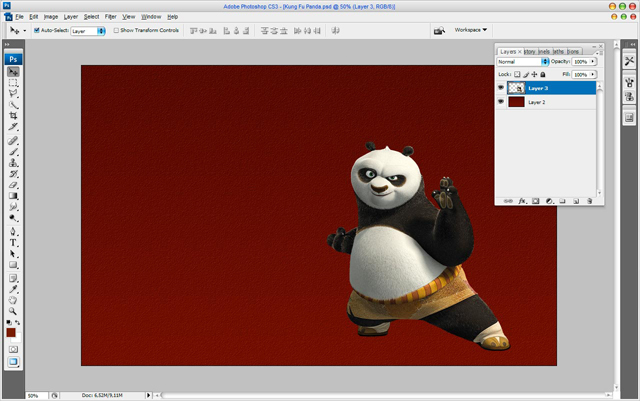Create new fill or adjustment layer
The height and width of the screenshot is (401, 640).
(x=549, y=201)
